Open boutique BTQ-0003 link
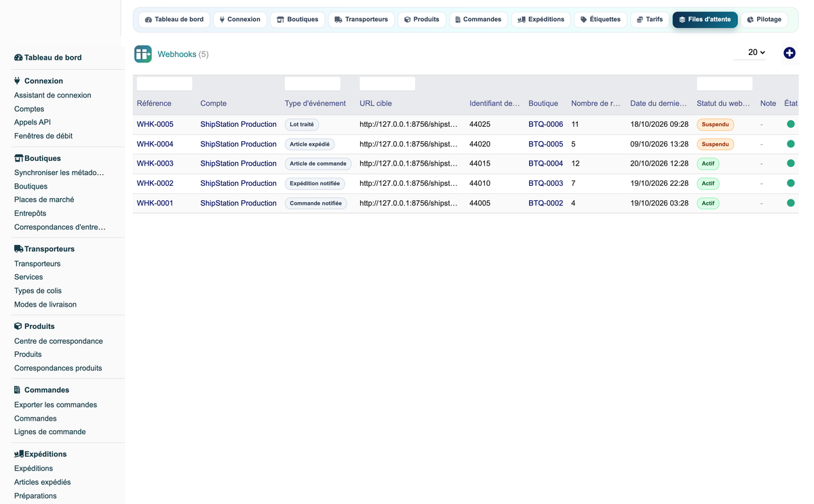The height and width of the screenshot is (504, 814). 545,183
